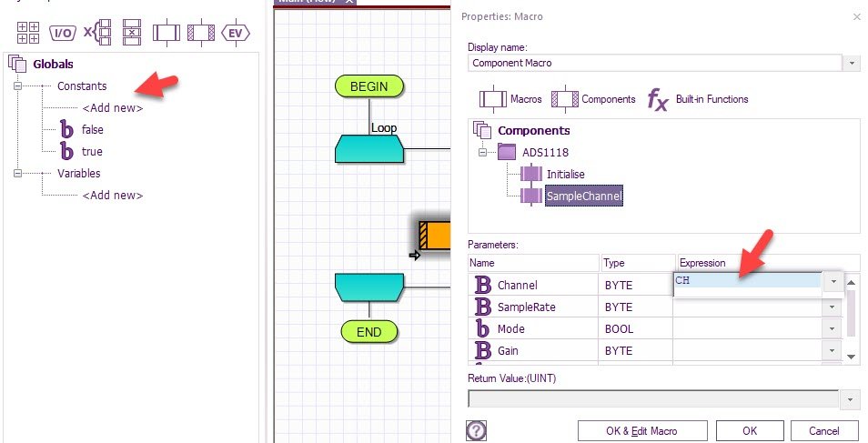Collapse the Variables tree node

pyautogui.click(x=16, y=174)
